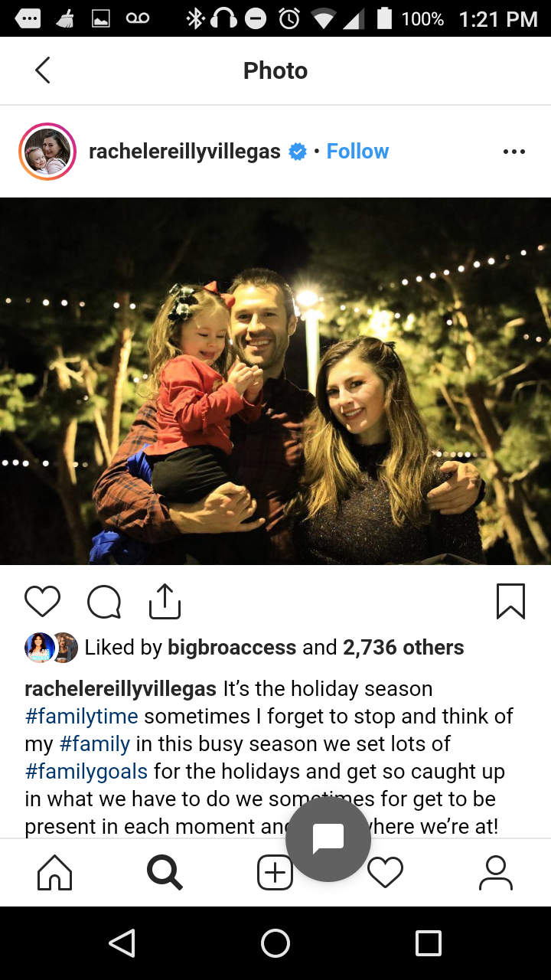Open comments with speech bubble icon
The image size is (551, 980).
click(104, 602)
